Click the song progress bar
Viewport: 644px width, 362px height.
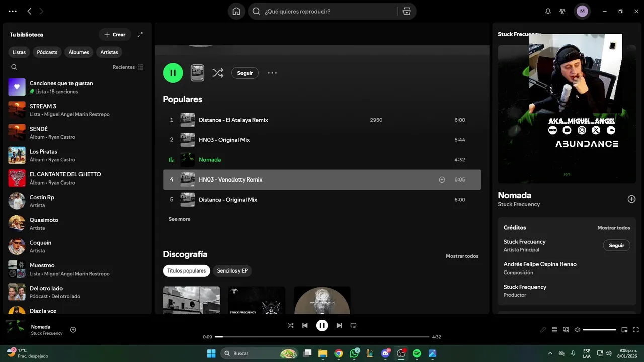[x=322, y=337]
